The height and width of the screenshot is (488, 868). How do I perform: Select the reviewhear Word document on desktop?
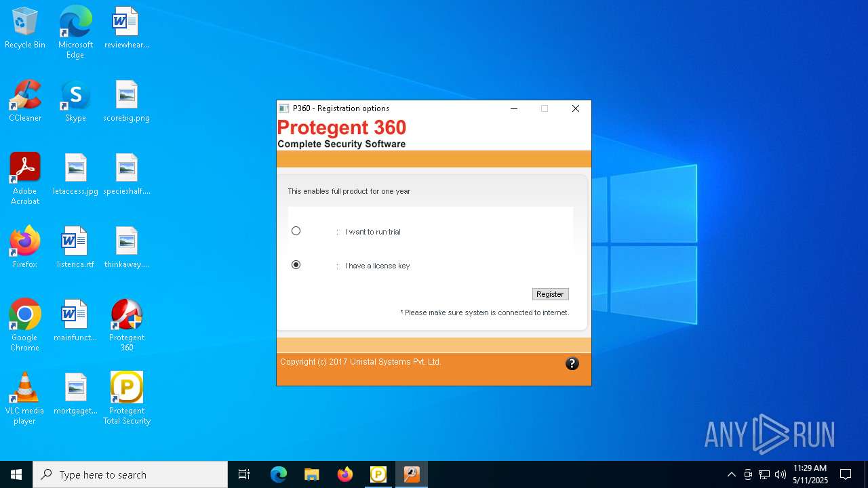click(126, 28)
